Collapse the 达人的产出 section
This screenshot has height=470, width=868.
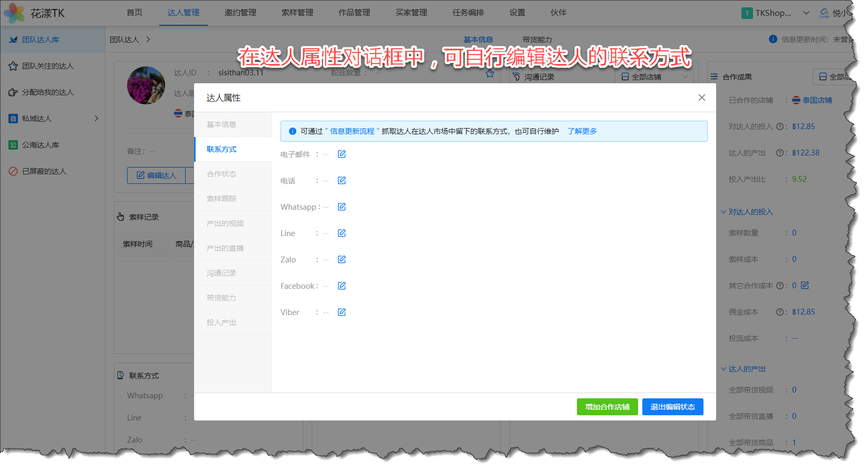pyautogui.click(x=724, y=369)
